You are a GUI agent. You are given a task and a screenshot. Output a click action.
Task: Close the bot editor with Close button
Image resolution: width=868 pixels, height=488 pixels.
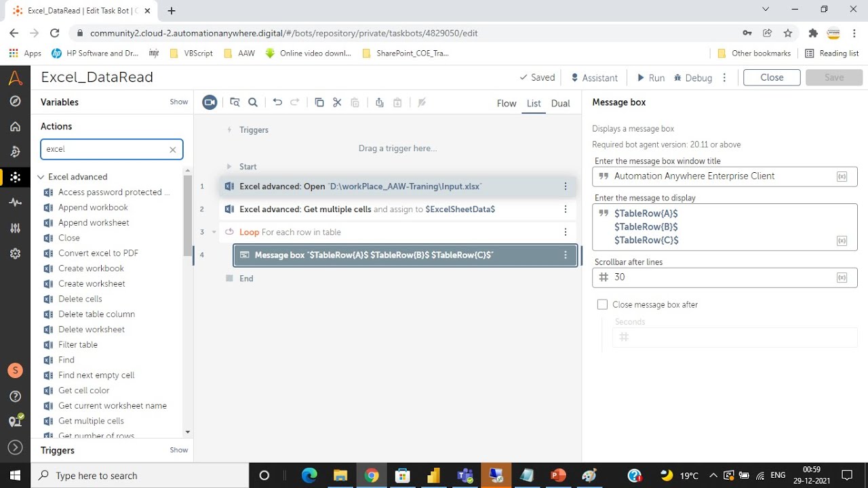point(772,77)
